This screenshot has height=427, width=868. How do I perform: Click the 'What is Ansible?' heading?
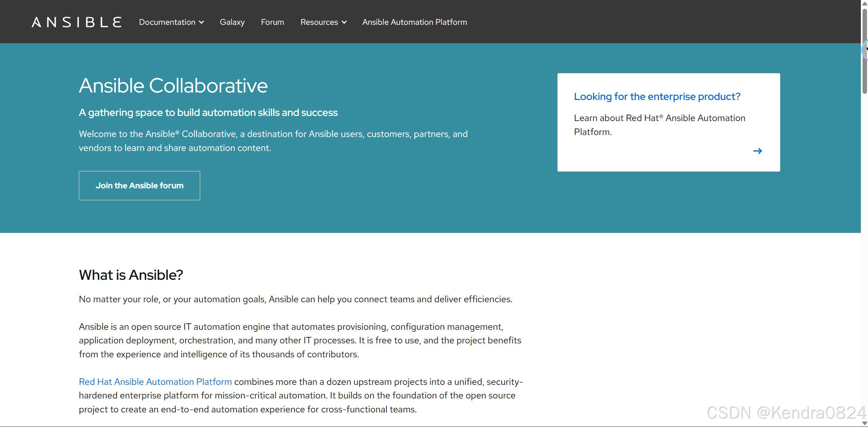point(131,275)
